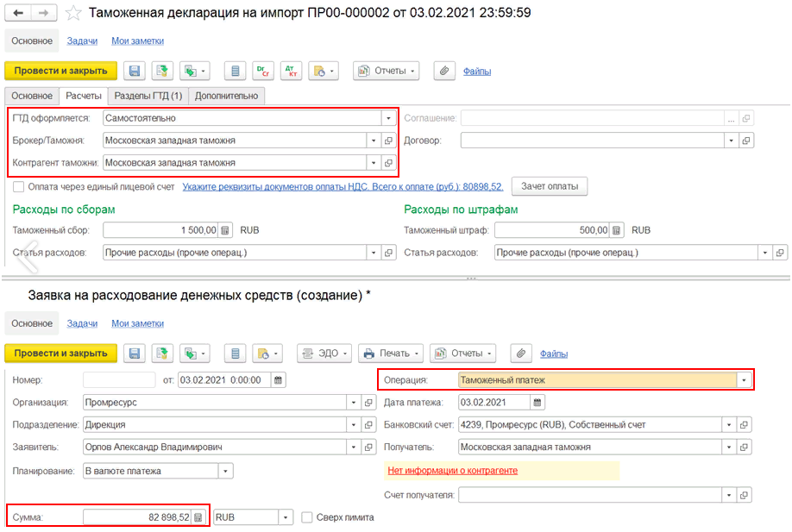Screen dimensions: 792x532
Task: Click the save icon in payment request toolbar
Action: click(x=135, y=353)
